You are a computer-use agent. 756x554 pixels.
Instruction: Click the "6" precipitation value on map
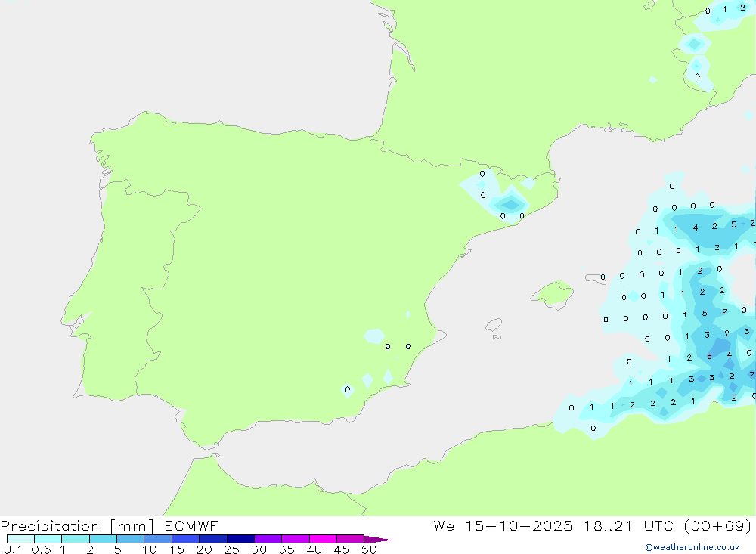(x=709, y=356)
